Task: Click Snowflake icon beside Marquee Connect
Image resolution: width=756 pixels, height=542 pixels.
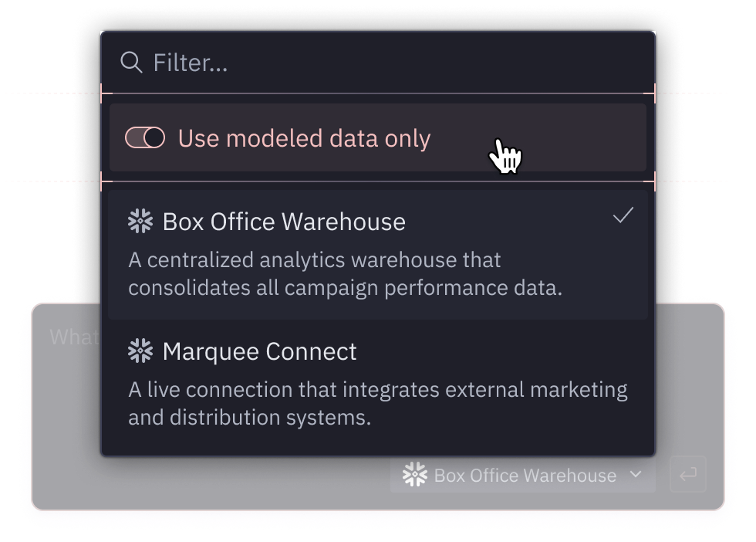Action: pyautogui.click(x=140, y=351)
